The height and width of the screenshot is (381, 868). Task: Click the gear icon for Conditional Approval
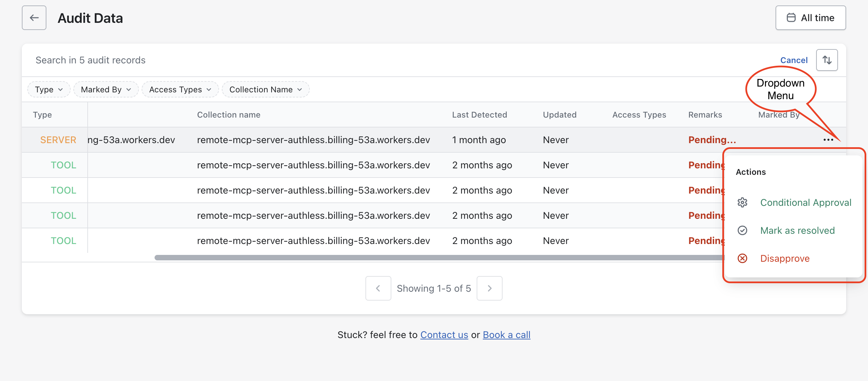pos(742,202)
